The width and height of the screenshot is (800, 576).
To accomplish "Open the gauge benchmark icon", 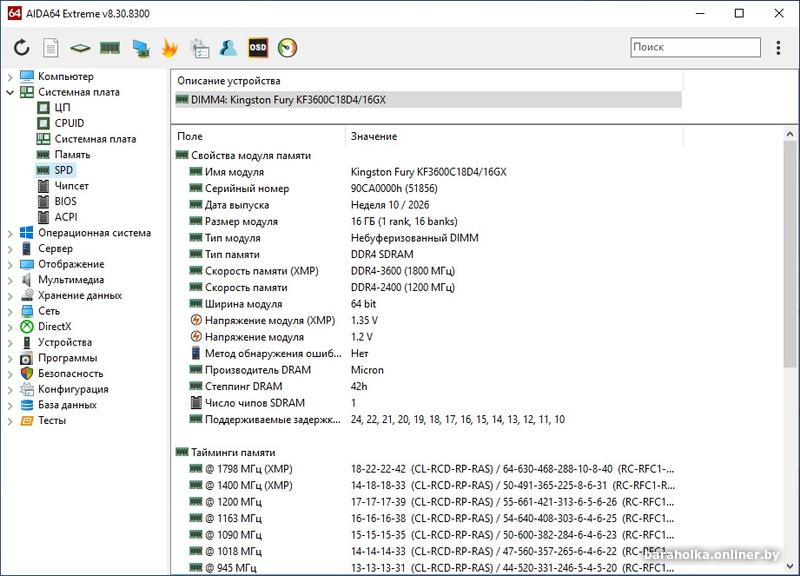I will click(x=287, y=48).
